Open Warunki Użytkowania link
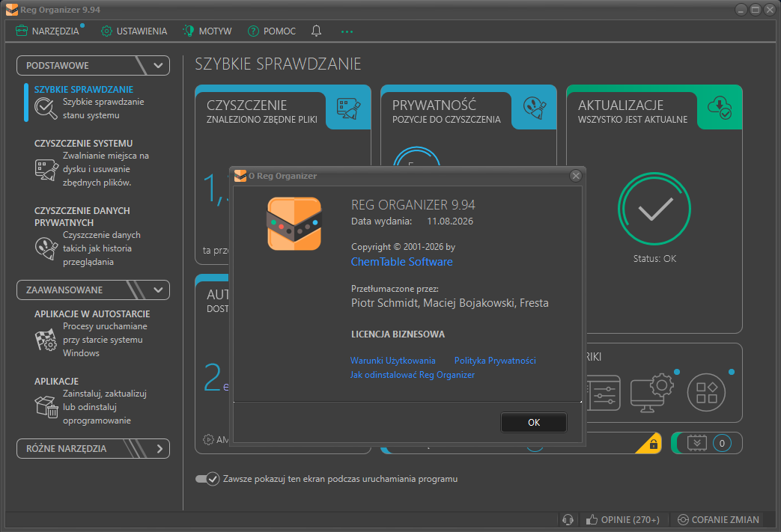This screenshot has height=532, width=781. 392,361
